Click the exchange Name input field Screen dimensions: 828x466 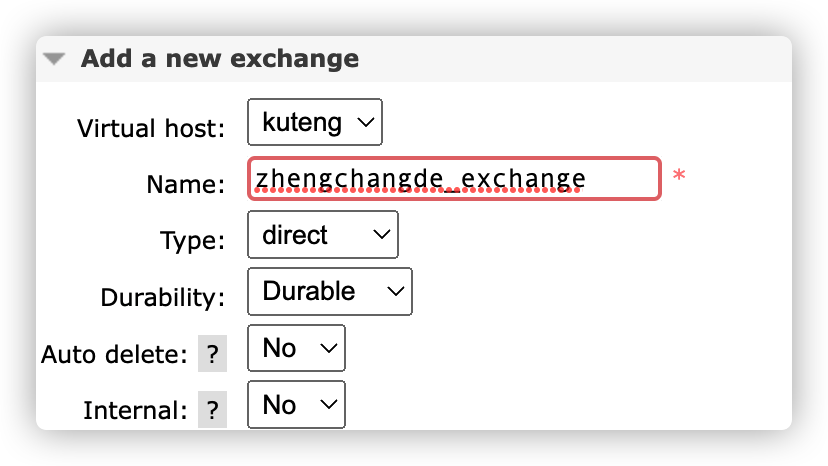(x=453, y=179)
